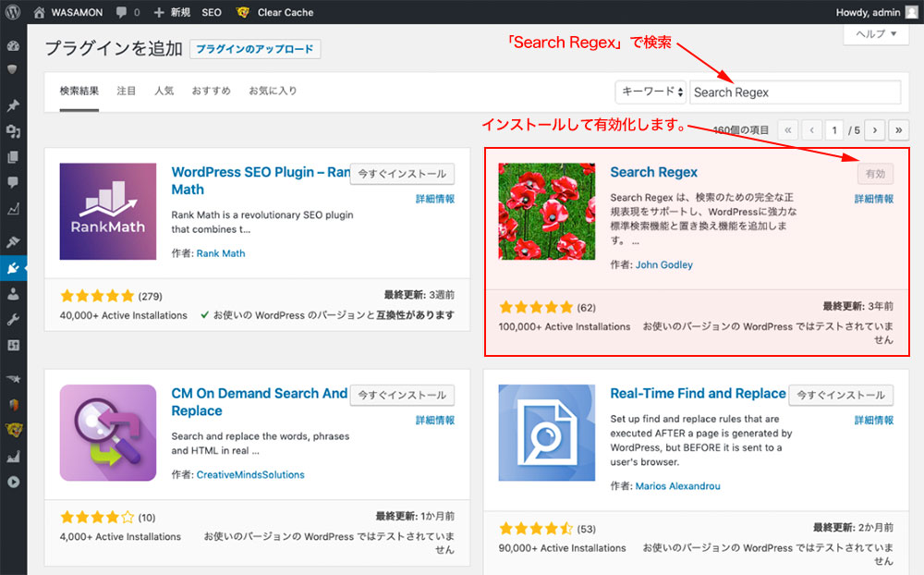Click the 新規 add-new item in admin bar

click(x=172, y=12)
